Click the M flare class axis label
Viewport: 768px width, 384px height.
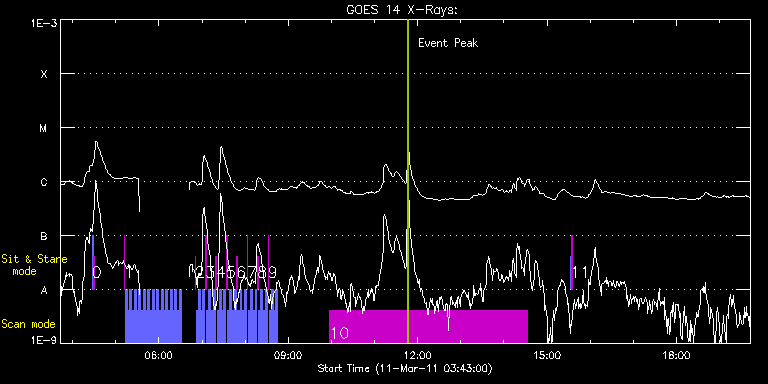[44, 128]
